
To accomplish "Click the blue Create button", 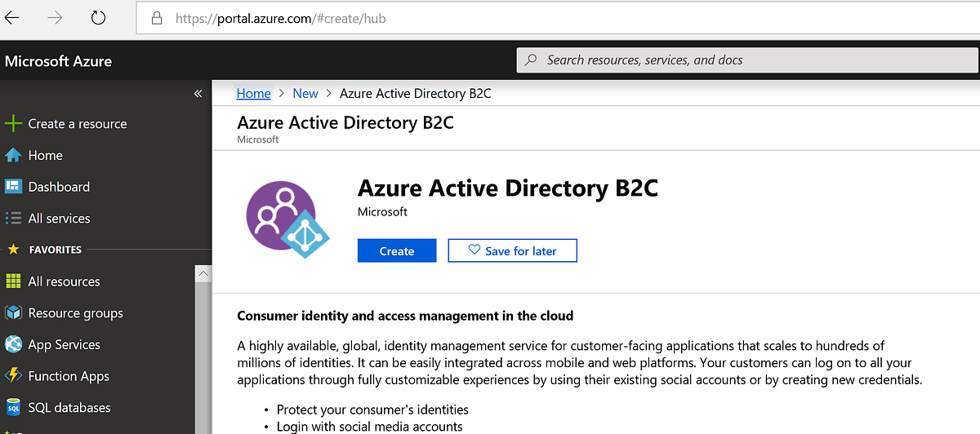I will click(397, 251).
